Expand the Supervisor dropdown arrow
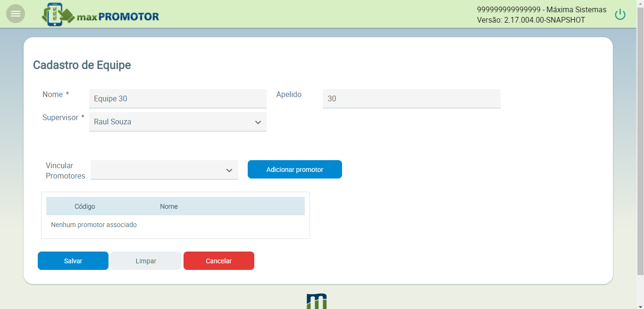 point(258,122)
